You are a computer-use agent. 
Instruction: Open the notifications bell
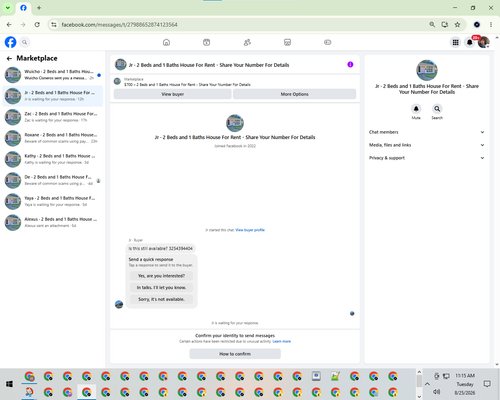tap(470, 42)
